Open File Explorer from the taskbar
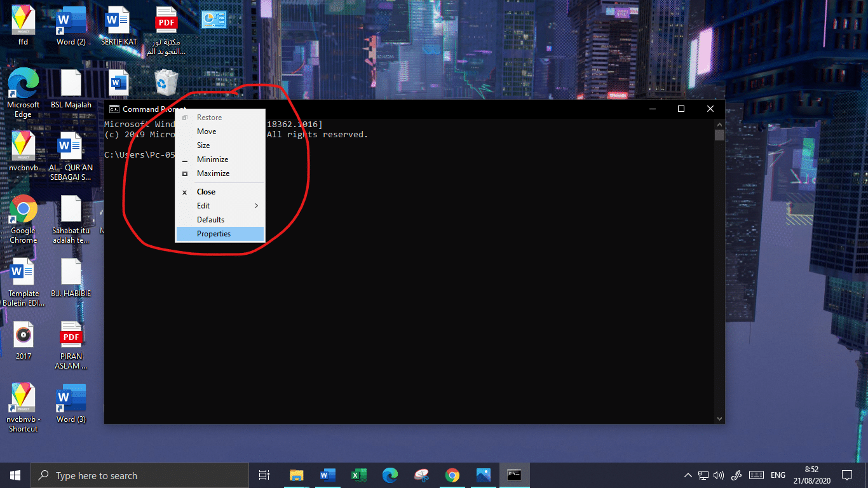This screenshot has height=488, width=868. pyautogui.click(x=296, y=475)
